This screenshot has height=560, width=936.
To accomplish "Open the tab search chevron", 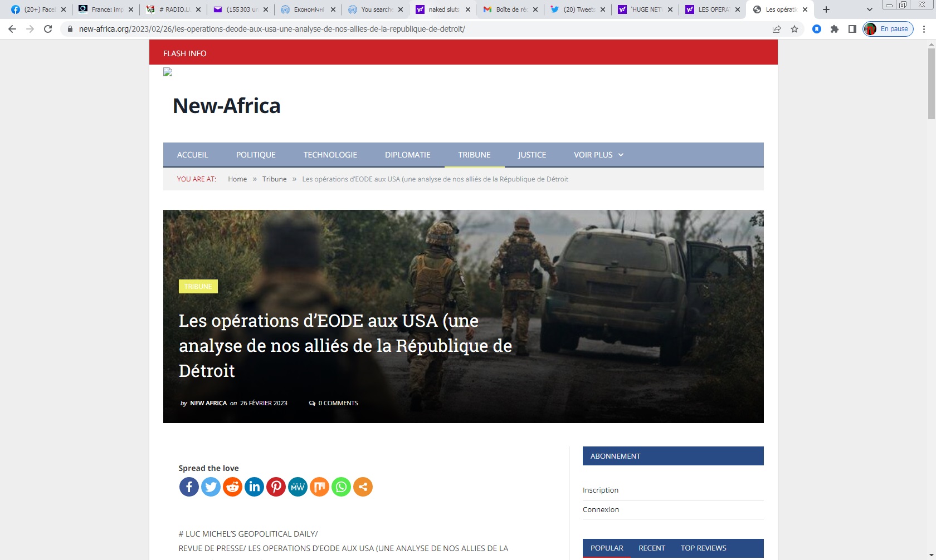I will coord(869,9).
